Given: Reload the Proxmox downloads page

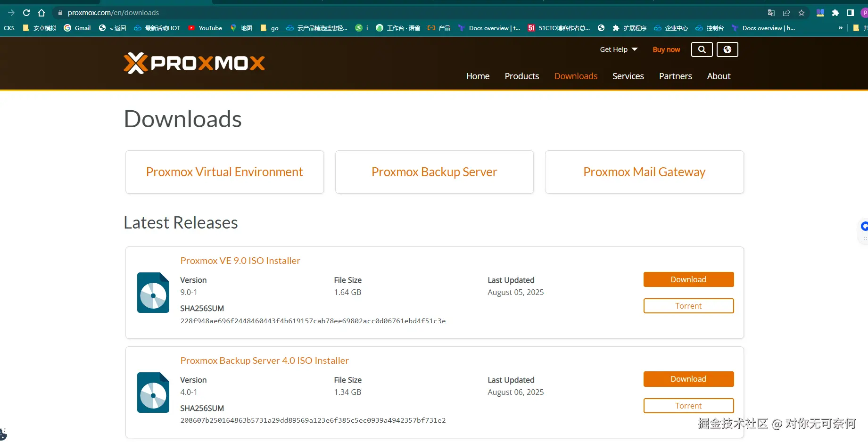Looking at the screenshot, I should point(26,13).
